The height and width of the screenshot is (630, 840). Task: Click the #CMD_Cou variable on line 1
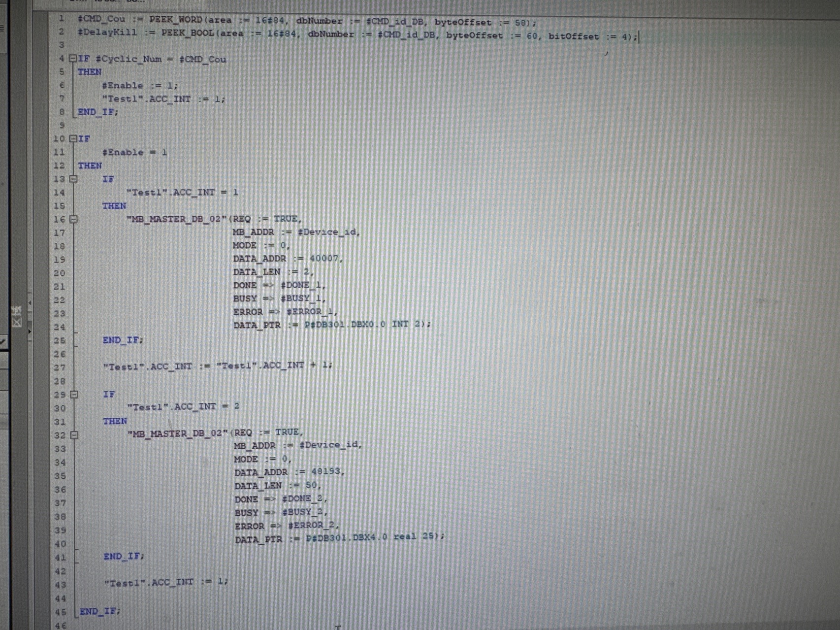point(101,19)
